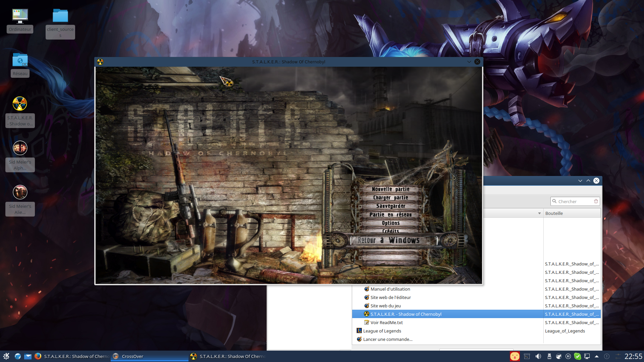Image resolution: width=644 pixels, height=362 pixels.
Task: Click volume speaker tray icon
Action: pyautogui.click(x=538, y=356)
